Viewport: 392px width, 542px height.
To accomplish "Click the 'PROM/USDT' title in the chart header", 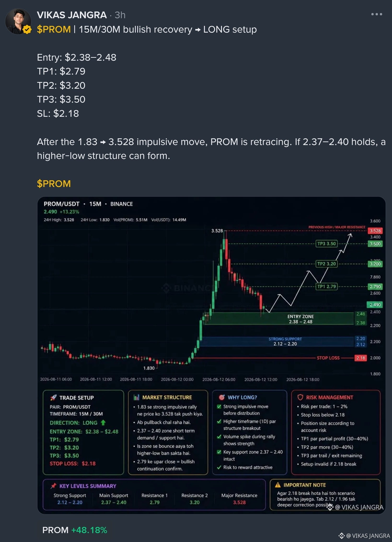I will [62, 204].
